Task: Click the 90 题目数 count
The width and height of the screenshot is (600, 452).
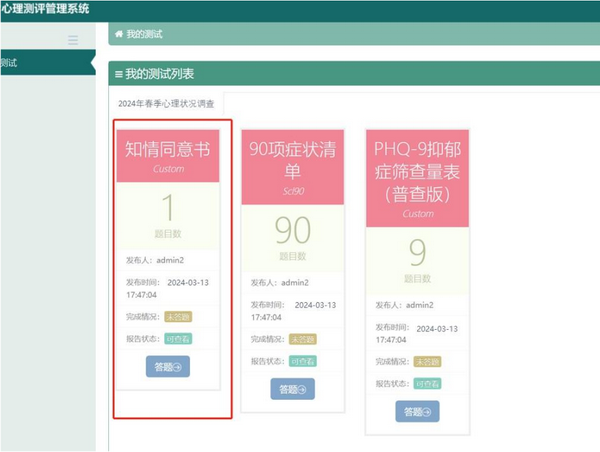Action: tap(292, 230)
